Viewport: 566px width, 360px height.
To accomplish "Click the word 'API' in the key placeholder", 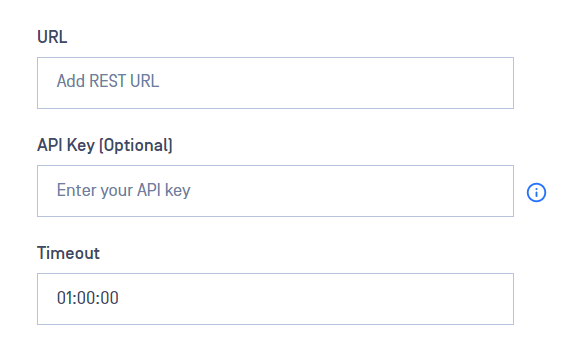I will pos(149,190).
